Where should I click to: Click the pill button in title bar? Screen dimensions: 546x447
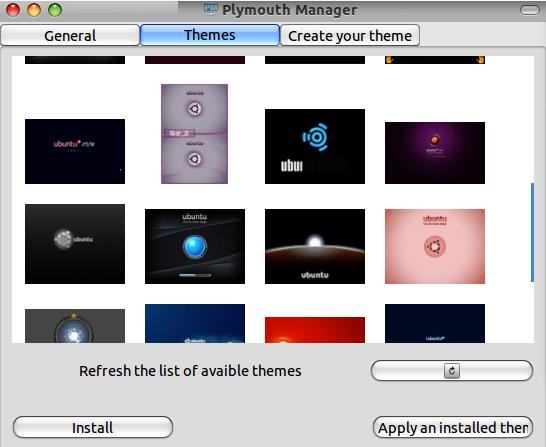pos(530,10)
